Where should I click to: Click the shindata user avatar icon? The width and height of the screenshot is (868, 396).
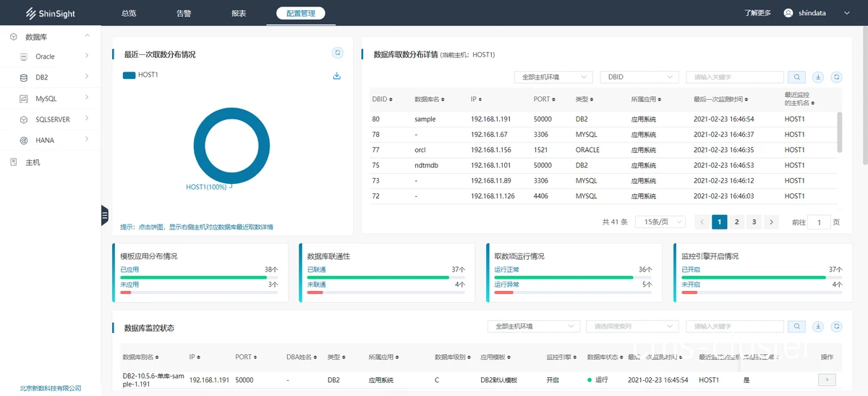[x=788, y=13]
